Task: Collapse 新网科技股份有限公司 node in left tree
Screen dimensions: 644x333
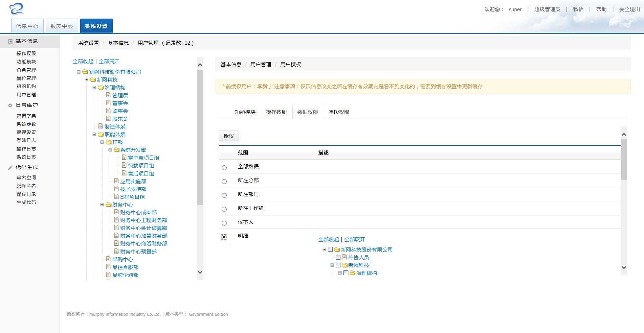Action: 79,72
